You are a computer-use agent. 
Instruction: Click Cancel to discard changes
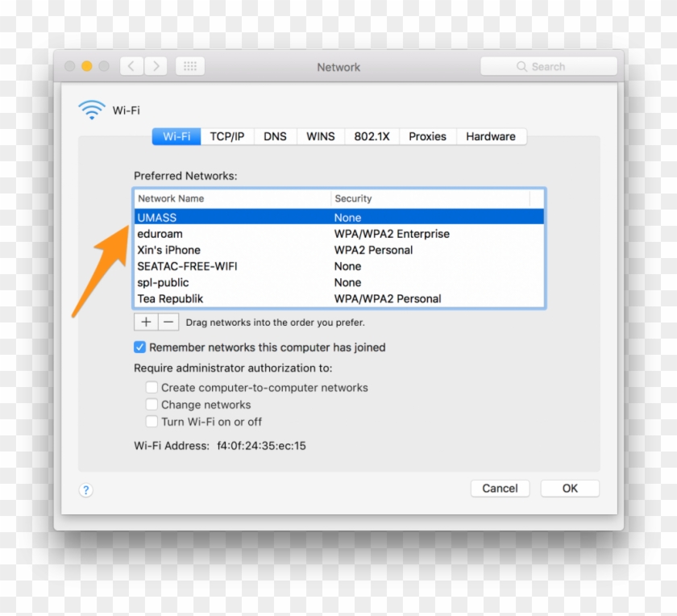[x=500, y=488]
